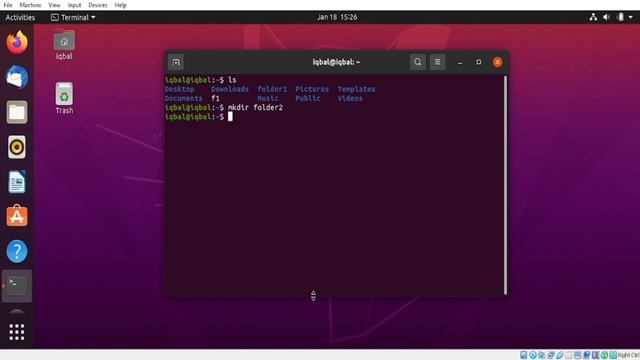
Task: Launch Thunderbird mail from the dock
Action: (17, 77)
